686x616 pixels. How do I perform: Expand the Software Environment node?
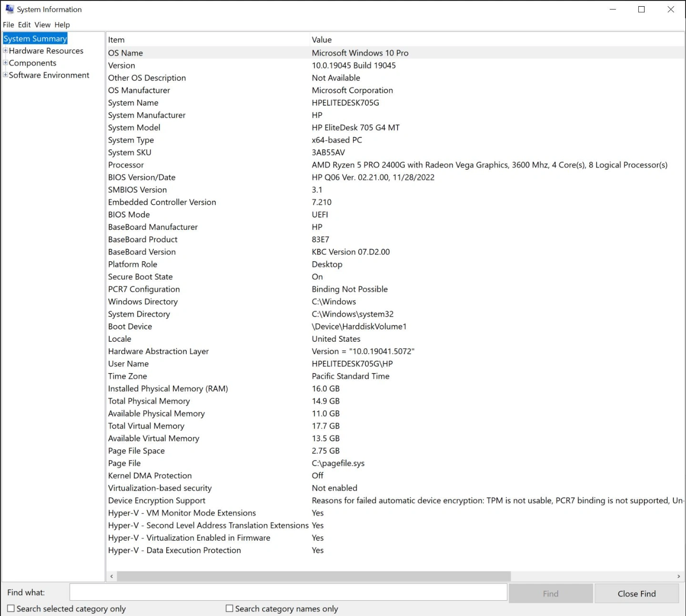pyautogui.click(x=5, y=75)
